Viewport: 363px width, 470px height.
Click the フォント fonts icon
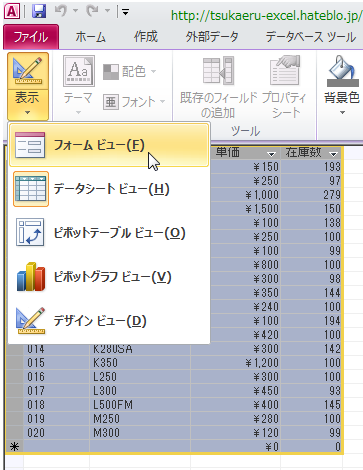point(111,102)
